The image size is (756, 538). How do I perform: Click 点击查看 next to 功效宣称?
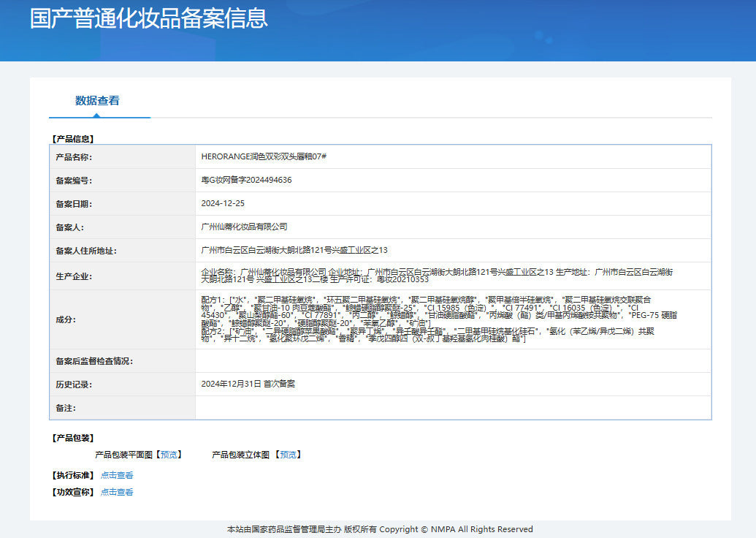click(117, 493)
